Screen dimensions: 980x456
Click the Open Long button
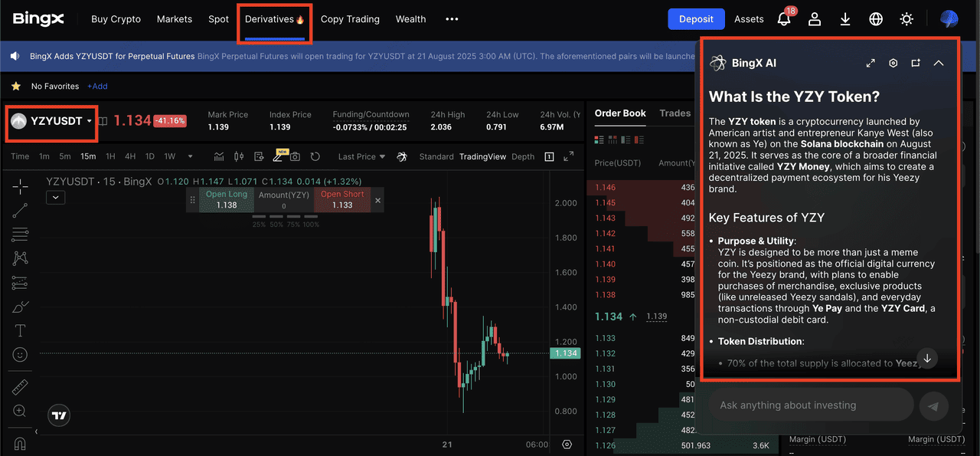[227, 200]
